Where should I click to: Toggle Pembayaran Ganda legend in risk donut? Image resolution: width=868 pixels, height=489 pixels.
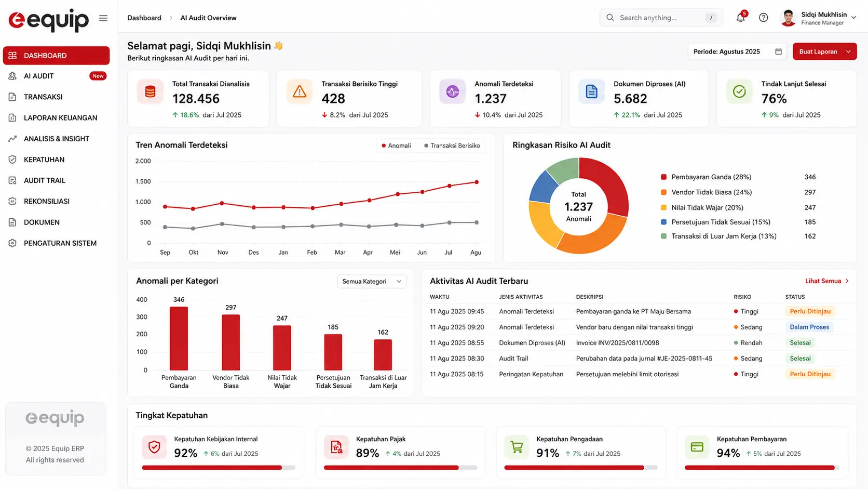(706, 177)
